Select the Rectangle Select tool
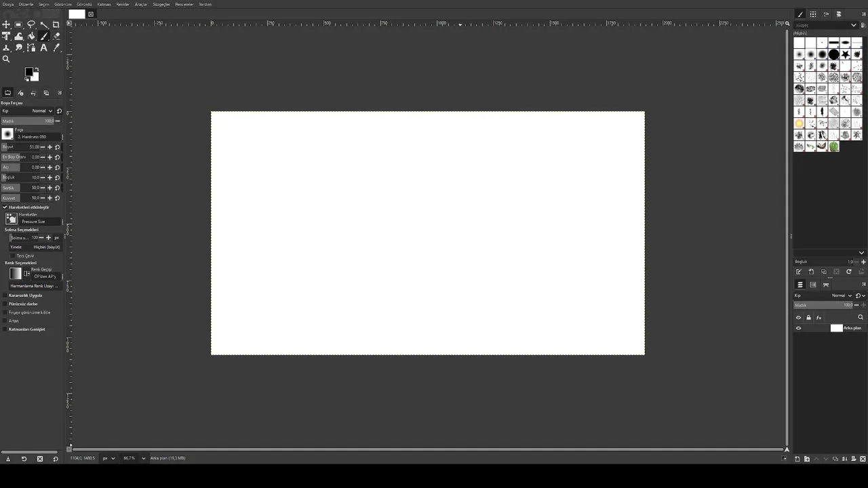868x488 pixels. pos(18,24)
